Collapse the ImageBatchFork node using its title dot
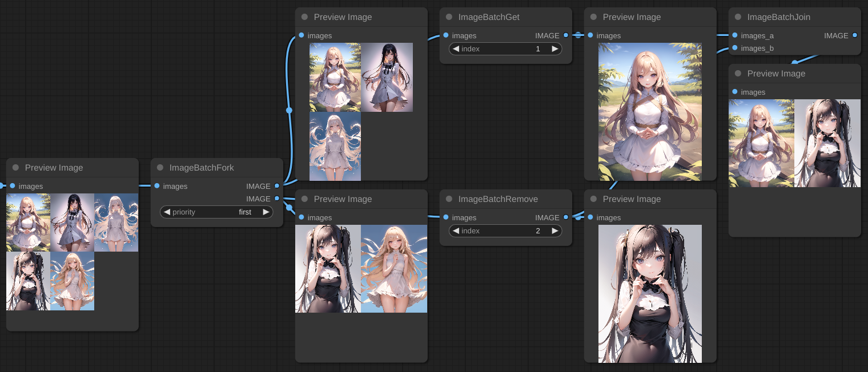This screenshot has width=868, height=372. tap(160, 168)
